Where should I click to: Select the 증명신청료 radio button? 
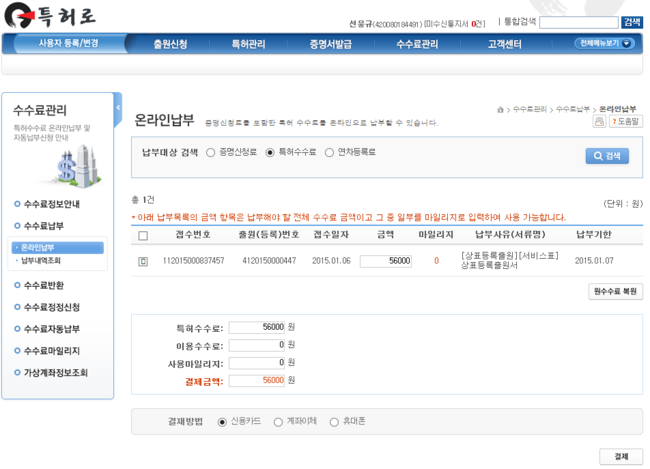211,153
